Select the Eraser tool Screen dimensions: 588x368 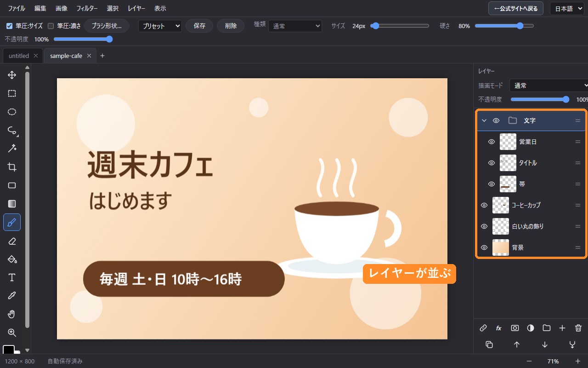(x=12, y=241)
